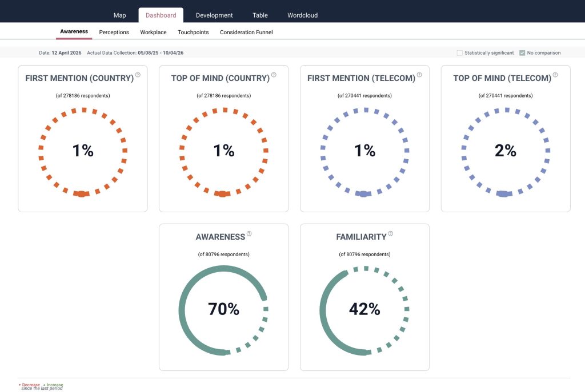
Task: Switch to the Map tab
Action: [119, 15]
